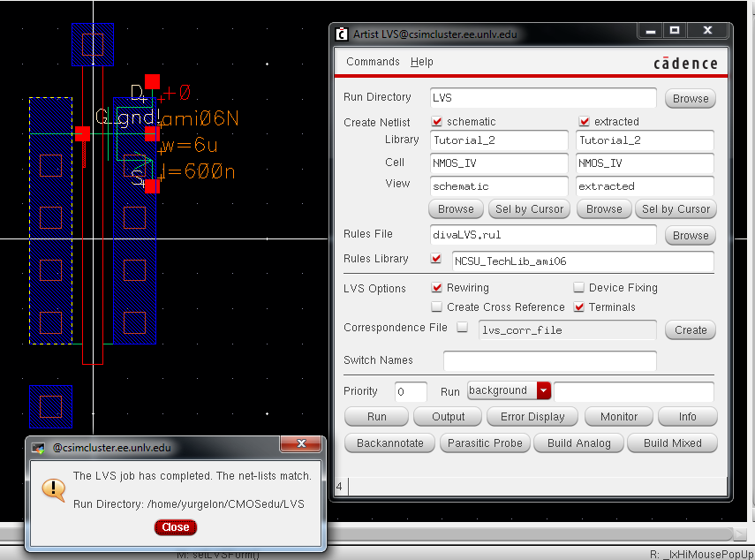
Task: Click Browse under the schematic column
Action: pos(456,209)
